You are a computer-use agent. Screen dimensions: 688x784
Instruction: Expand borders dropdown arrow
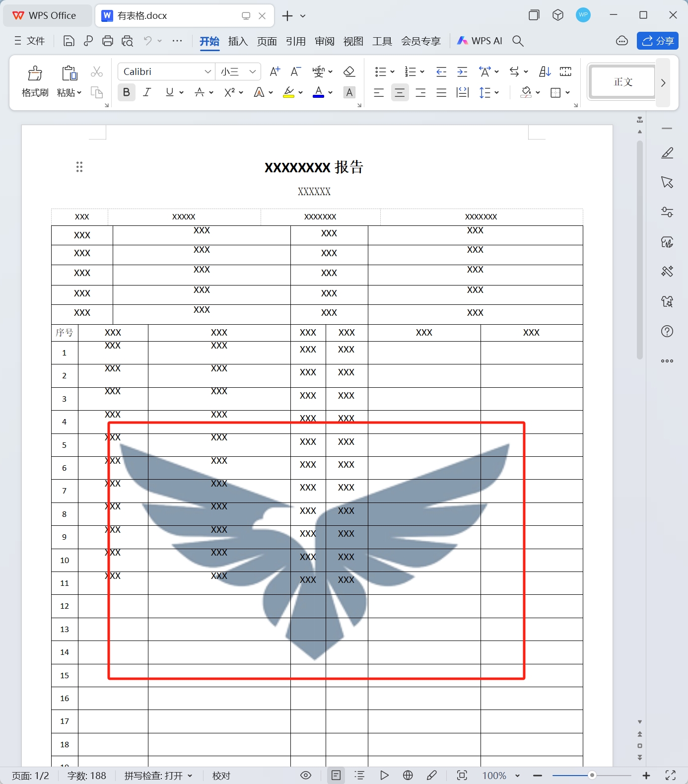click(x=567, y=93)
